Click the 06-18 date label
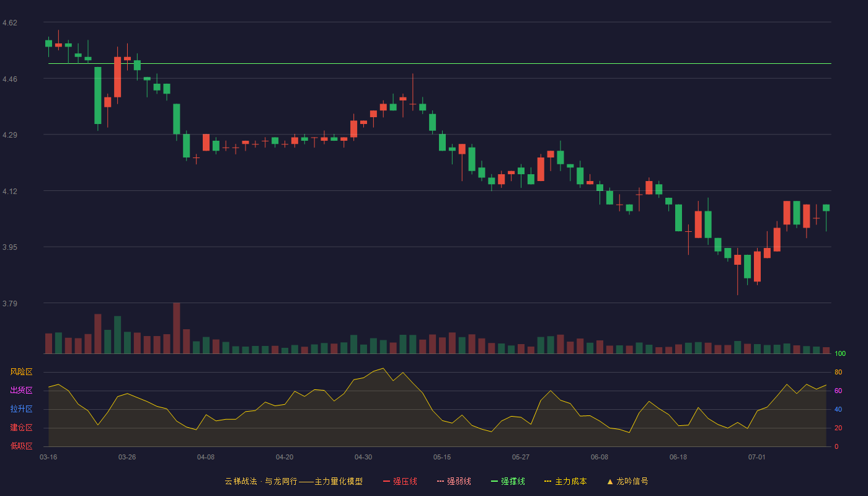The height and width of the screenshot is (496, 868). pos(678,457)
